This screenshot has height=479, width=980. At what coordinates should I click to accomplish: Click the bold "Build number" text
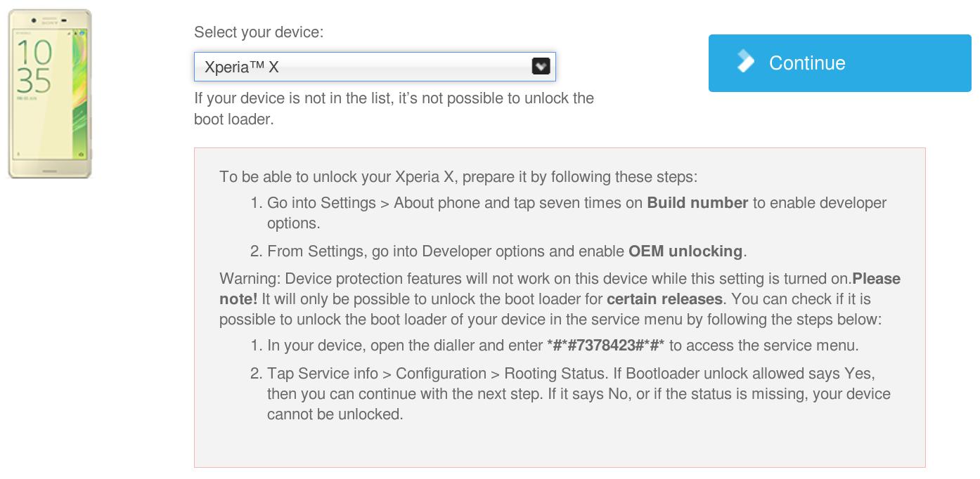[697, 203]
